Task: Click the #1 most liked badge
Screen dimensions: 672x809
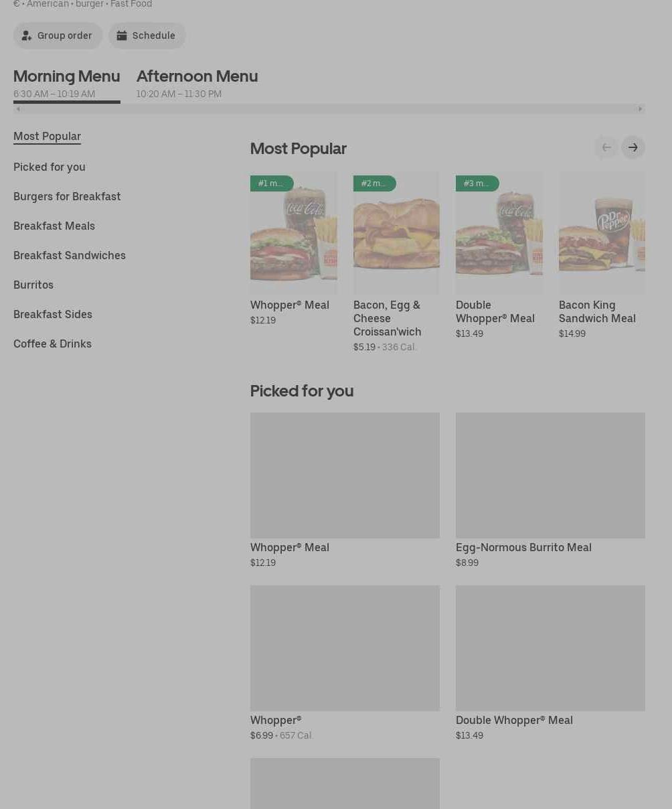Action: pos(272,183)
